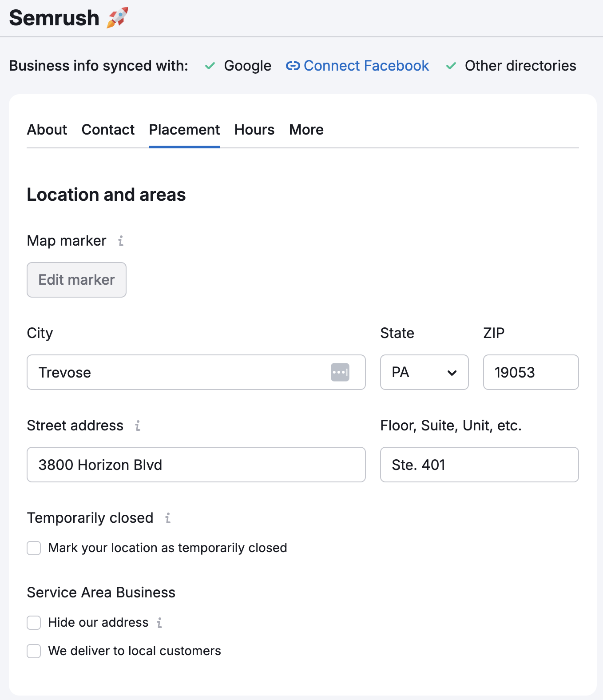Switch to the Hours tab
603x700 pixels.
click(x=254, y=130)
